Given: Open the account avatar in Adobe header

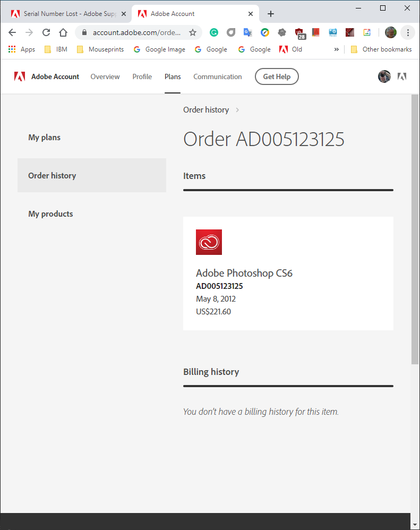Looking at the screenshot, I should 384,76.
